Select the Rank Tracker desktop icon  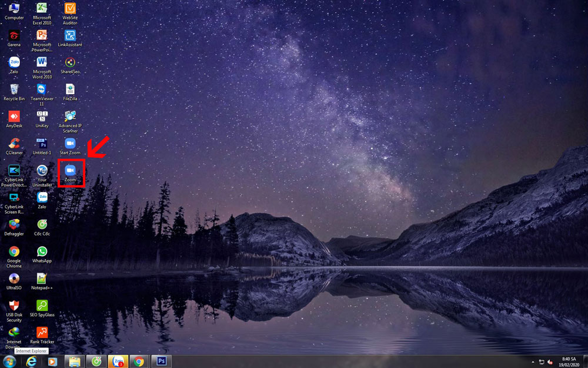click(42, 333)
